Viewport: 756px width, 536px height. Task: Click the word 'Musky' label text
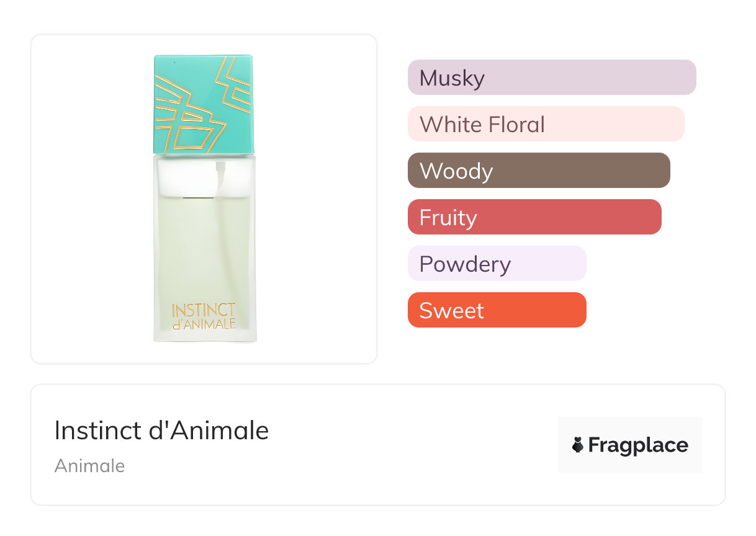pyautogui.click(x=452, y=78)
